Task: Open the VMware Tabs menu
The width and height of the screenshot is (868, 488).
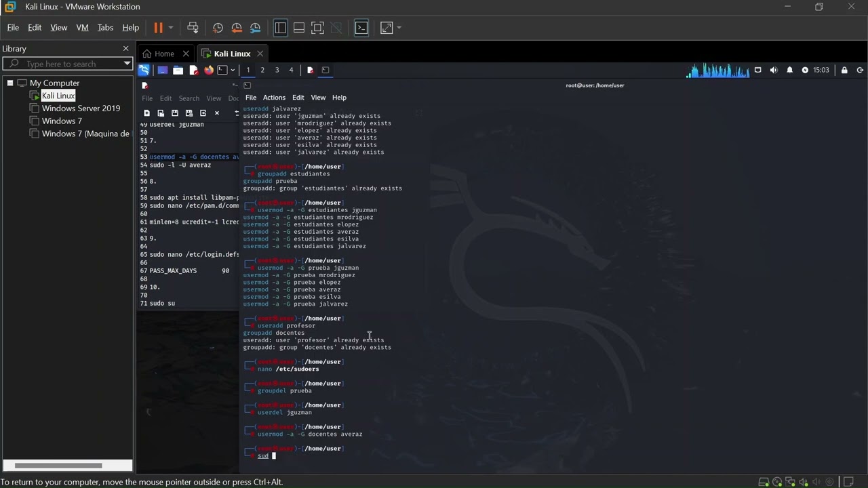Action: click(105, 28)
